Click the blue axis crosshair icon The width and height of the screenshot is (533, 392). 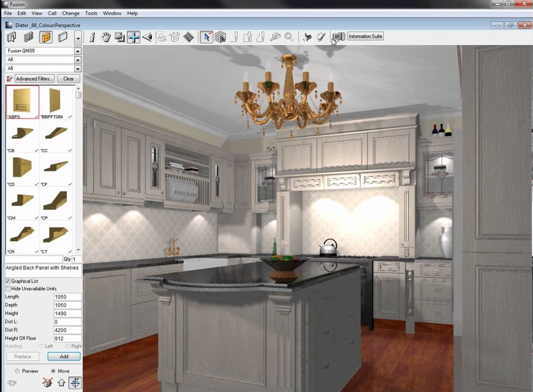click(75, 383)
